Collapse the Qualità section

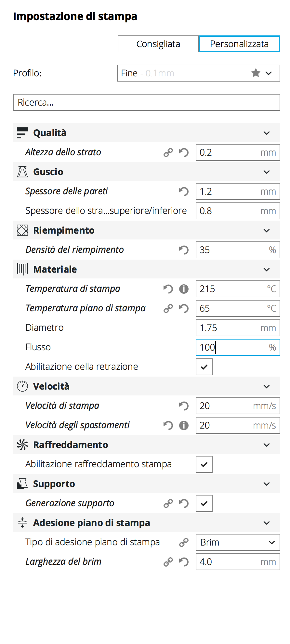[x=267, y=133]
